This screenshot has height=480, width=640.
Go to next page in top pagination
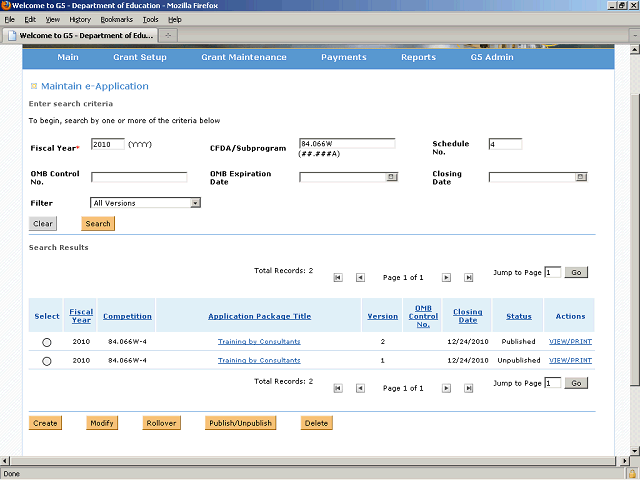(x=445, y=277)
